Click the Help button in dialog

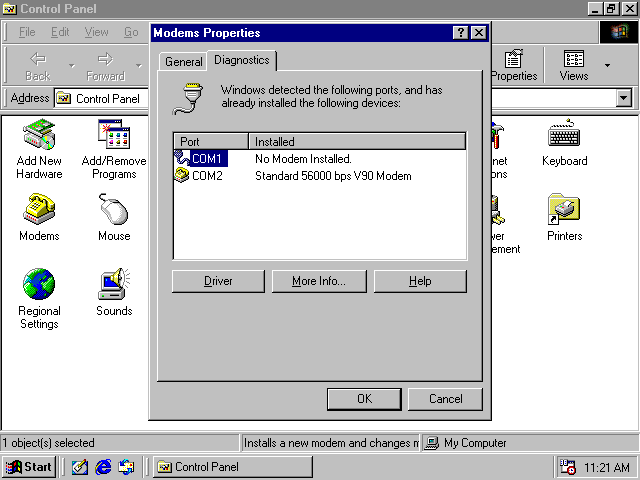[x=420, y=281]
